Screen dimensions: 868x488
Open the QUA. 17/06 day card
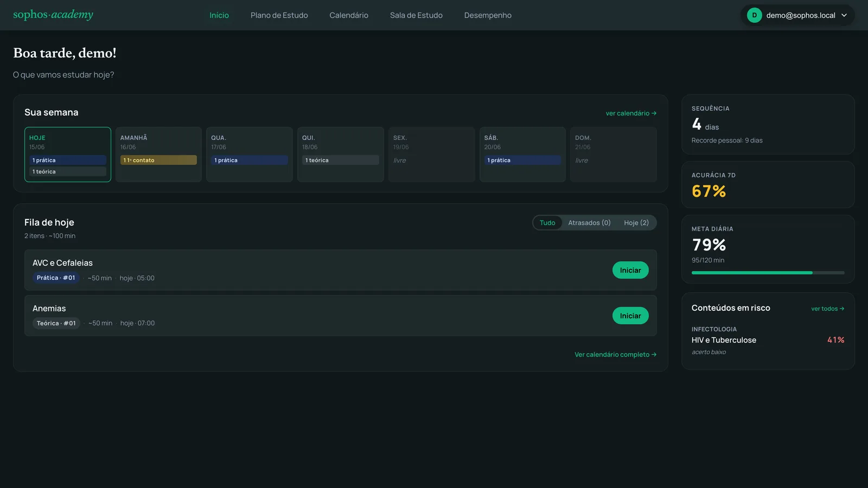[250, 155]
